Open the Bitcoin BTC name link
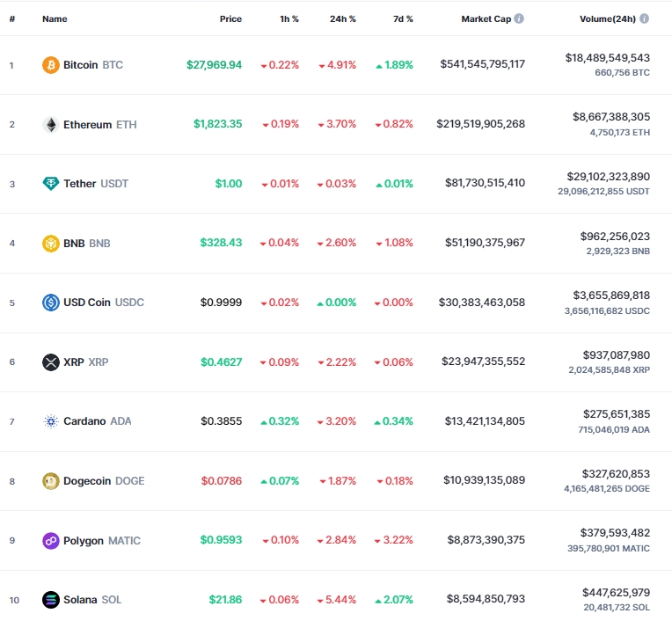Image resolution: width=672 pixels, height=628 pixels. [x=93, y=65]
